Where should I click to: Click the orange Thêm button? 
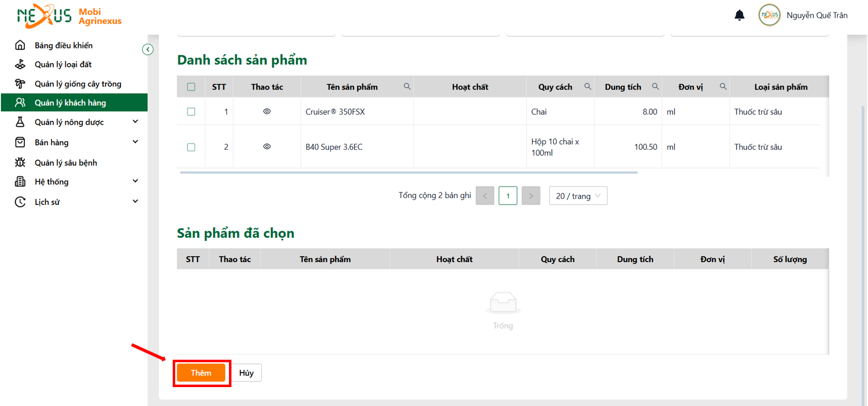tap(201, 373)
